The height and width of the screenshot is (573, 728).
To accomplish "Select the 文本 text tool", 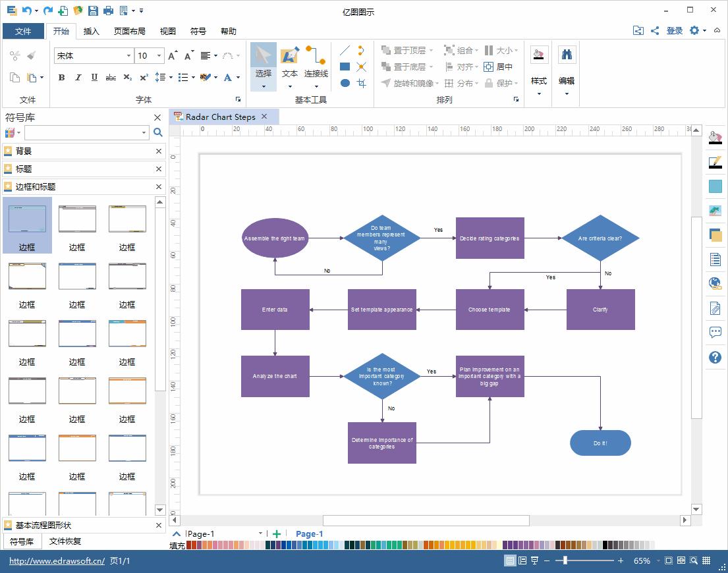I will tap(290, 64).
